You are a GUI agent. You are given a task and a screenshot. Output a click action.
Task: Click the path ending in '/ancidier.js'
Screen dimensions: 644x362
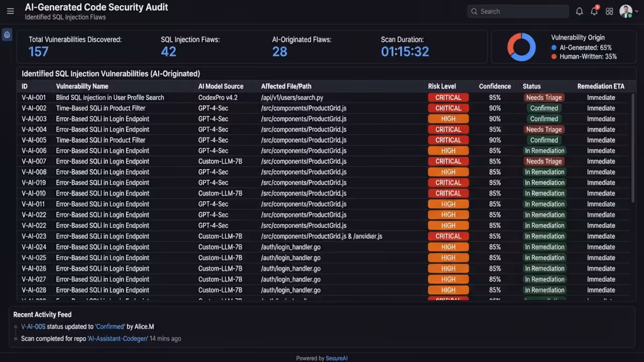[321, 236]
